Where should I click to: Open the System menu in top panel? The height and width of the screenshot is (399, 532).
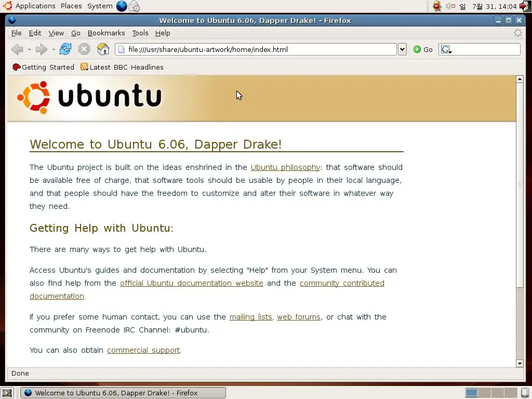(x=100, y=6)
